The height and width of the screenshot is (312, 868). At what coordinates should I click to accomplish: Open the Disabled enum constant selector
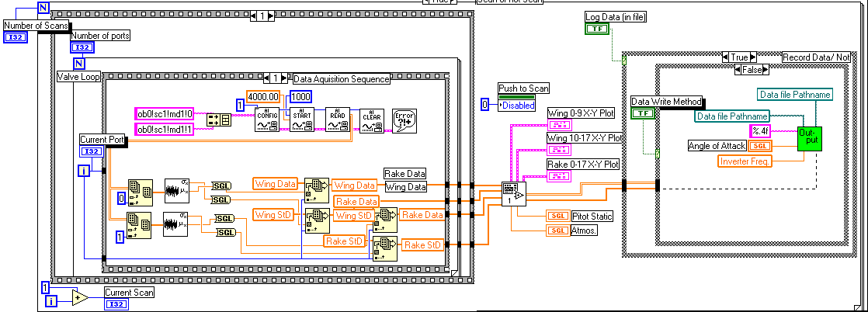coord(518,106)
